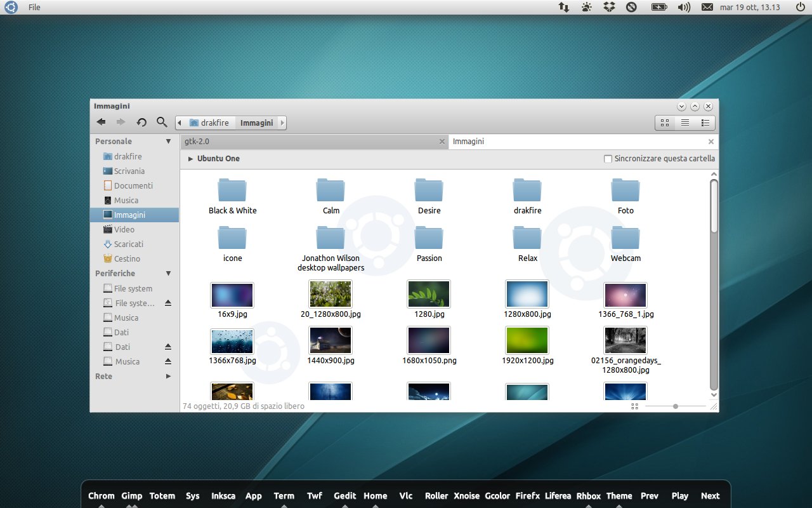Screen dimensions: 812x508
Task: Eject the Dati removable volume
Action: point(168,347)
